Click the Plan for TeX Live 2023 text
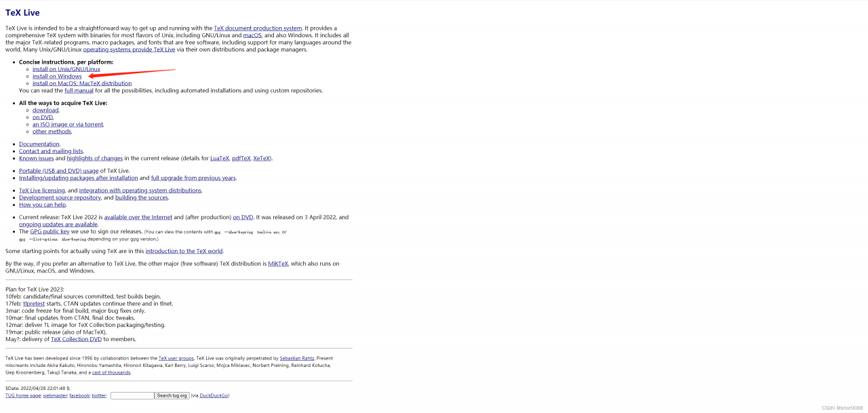Viewport: 868px width, 413px height. coord(35,290)
